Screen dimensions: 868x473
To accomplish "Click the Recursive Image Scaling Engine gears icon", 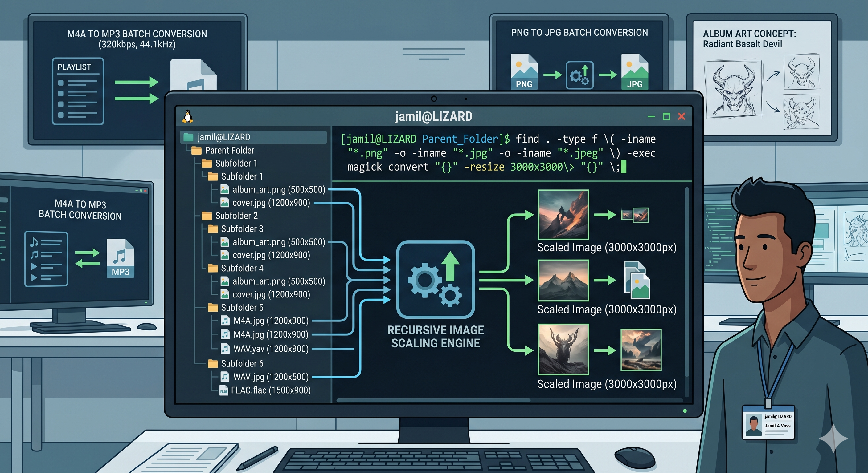I will point(435,279).
